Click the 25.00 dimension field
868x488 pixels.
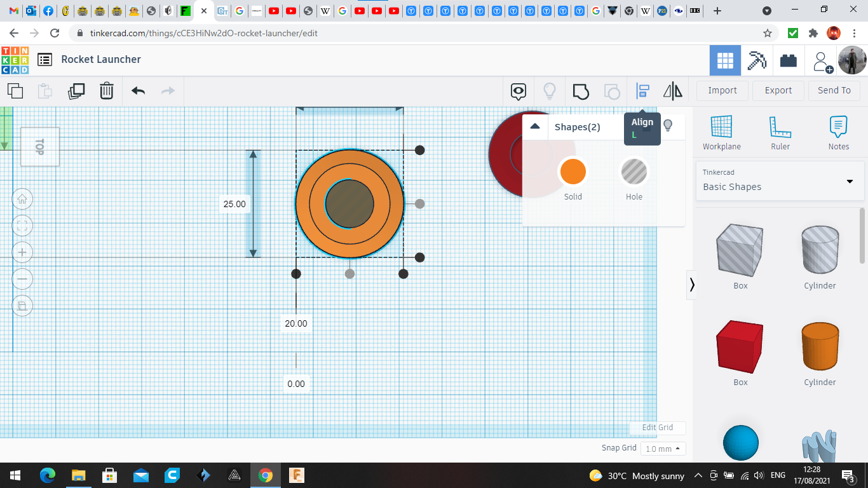point(234,204)
